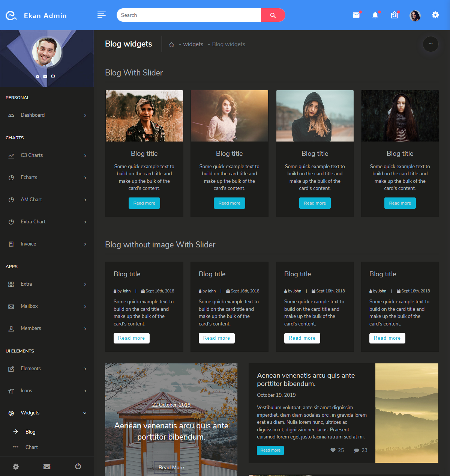Image resolution: width=450 pixels, height=476 pixels.
Task: Collapse the expanded Widgets menu
Action: pyautogui.click(x=85, y=413)
